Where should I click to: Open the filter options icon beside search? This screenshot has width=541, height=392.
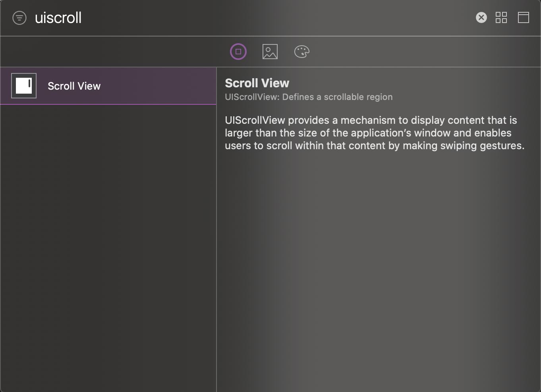coord(19,18)
